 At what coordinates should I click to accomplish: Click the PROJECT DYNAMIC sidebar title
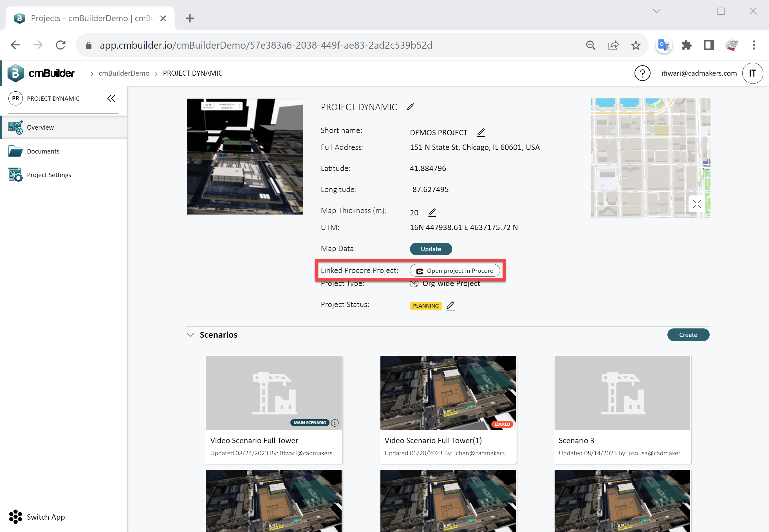coord(53,98)
